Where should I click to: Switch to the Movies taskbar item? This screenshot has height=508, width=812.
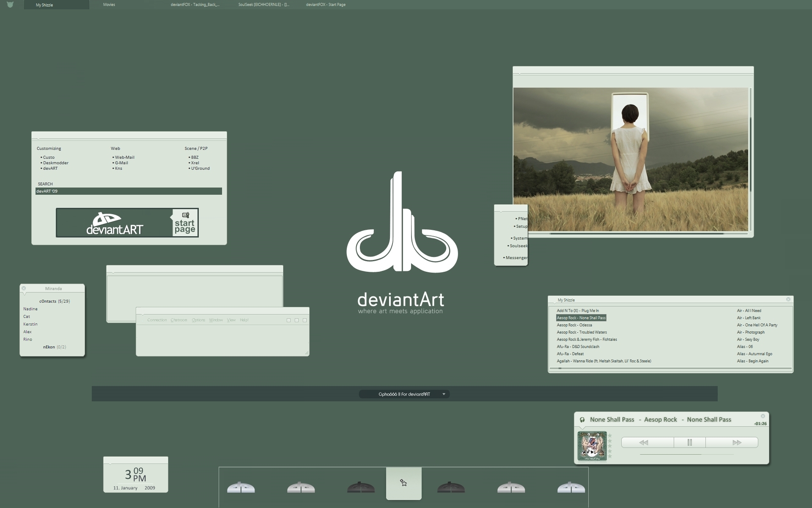click(109, 5)
